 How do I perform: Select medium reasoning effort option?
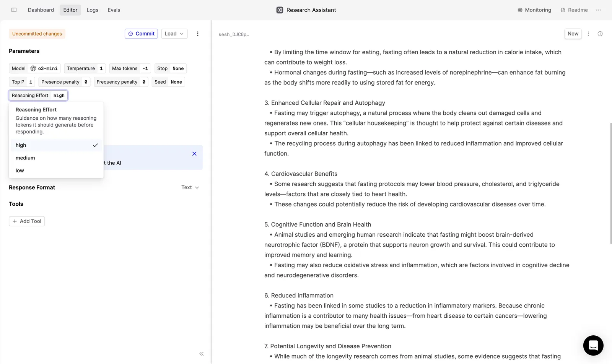coord(56,158)
